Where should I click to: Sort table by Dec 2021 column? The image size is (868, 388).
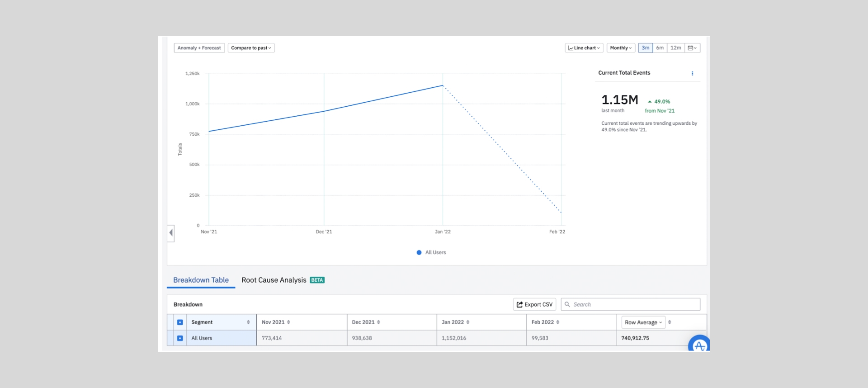[378, 322]
